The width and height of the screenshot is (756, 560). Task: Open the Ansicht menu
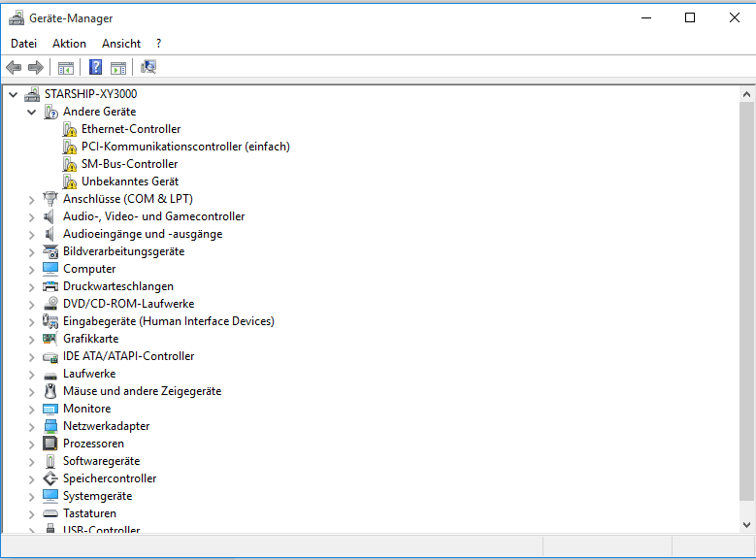(121, 44)
